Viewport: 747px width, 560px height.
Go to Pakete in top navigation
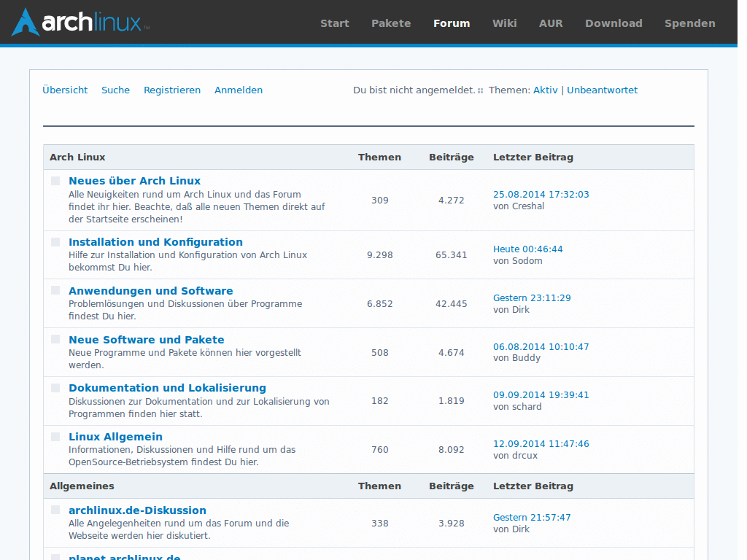[391, 23]
